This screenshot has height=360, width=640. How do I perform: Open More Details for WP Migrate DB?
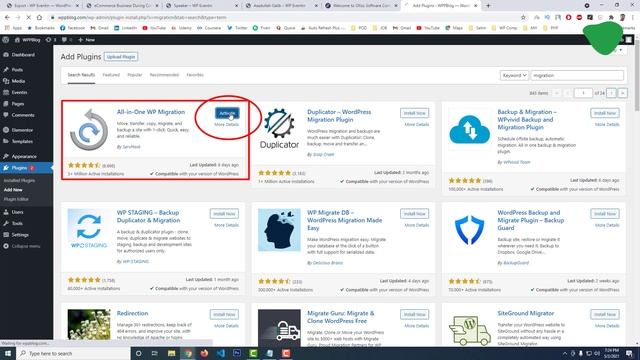[x=416, y=225]
